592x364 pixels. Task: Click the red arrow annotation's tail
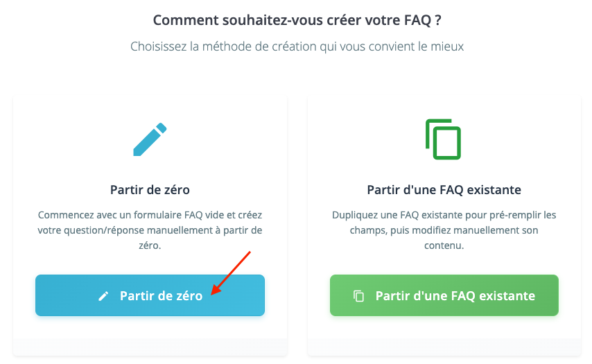(x=248, y=254)
